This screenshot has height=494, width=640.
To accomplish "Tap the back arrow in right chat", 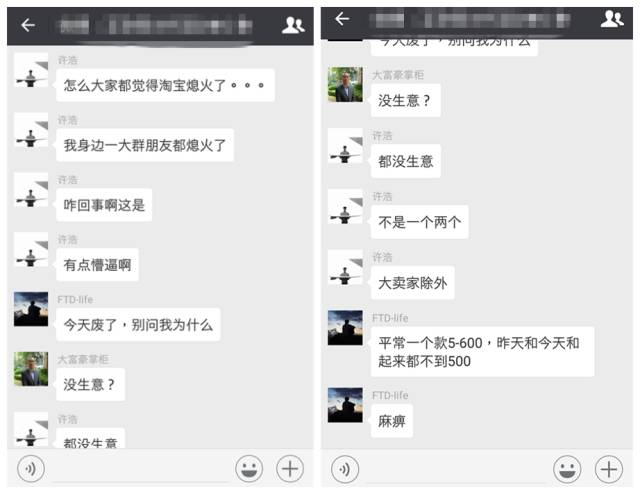I will 342,18.
